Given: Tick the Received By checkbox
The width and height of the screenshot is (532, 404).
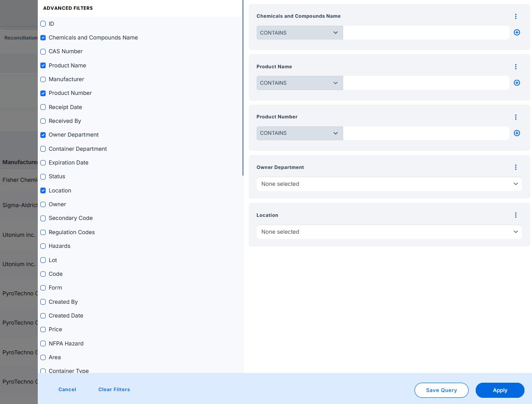Looking at the screenshot, I should 43,121.
